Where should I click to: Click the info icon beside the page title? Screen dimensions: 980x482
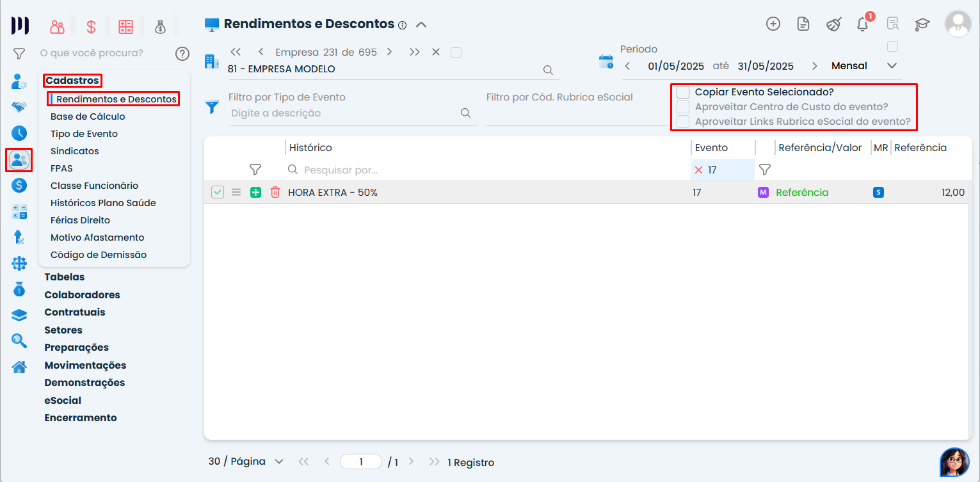(x=402, y=26)
